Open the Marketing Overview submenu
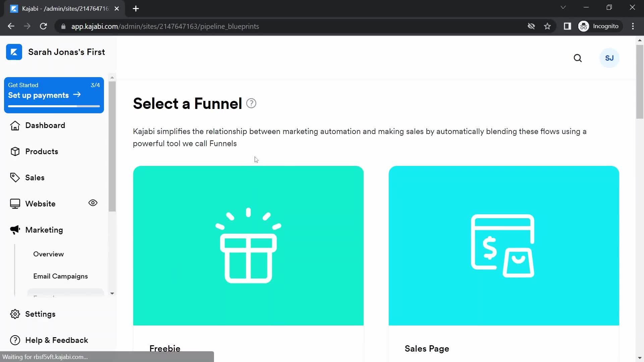 pos(49,254)
